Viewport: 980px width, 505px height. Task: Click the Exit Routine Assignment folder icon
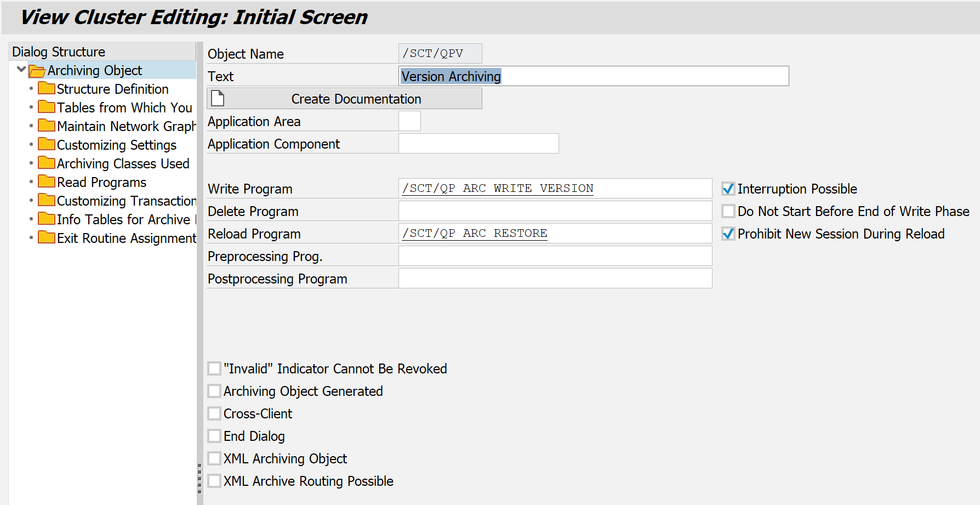point(47,238)
